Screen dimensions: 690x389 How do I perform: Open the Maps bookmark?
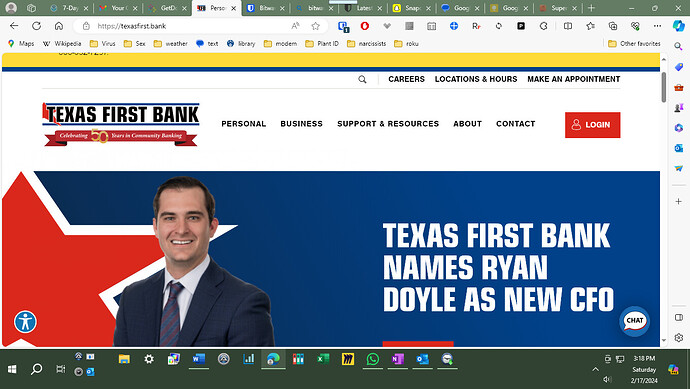21,44
